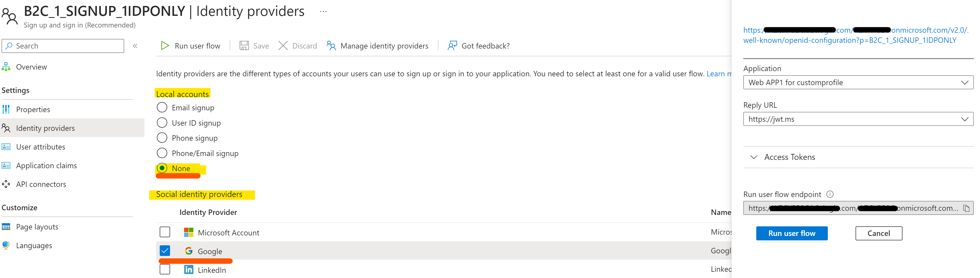The image size is (980, 278).
Task: Uncheck the Google identity provider
Action: click(164, 250)
